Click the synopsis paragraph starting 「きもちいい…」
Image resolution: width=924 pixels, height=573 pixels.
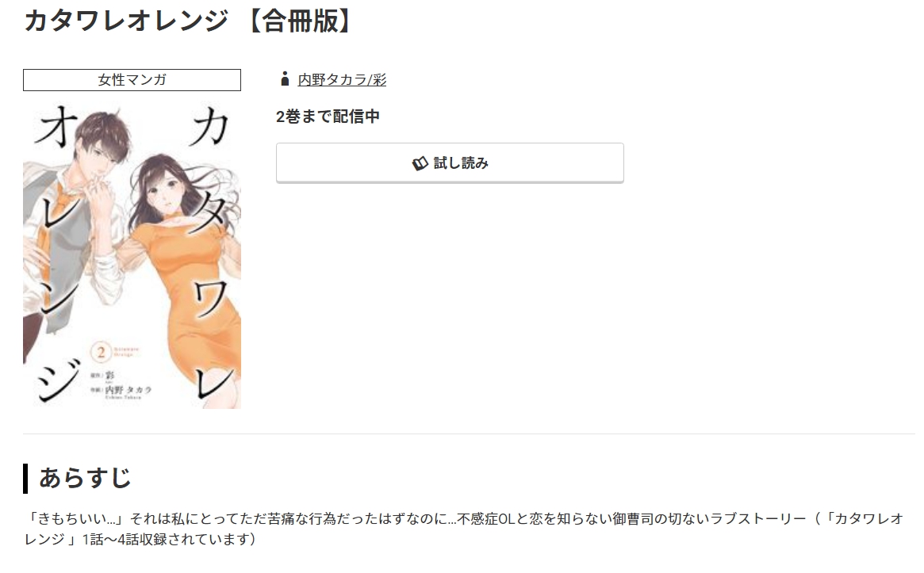(x=464, y=529)
